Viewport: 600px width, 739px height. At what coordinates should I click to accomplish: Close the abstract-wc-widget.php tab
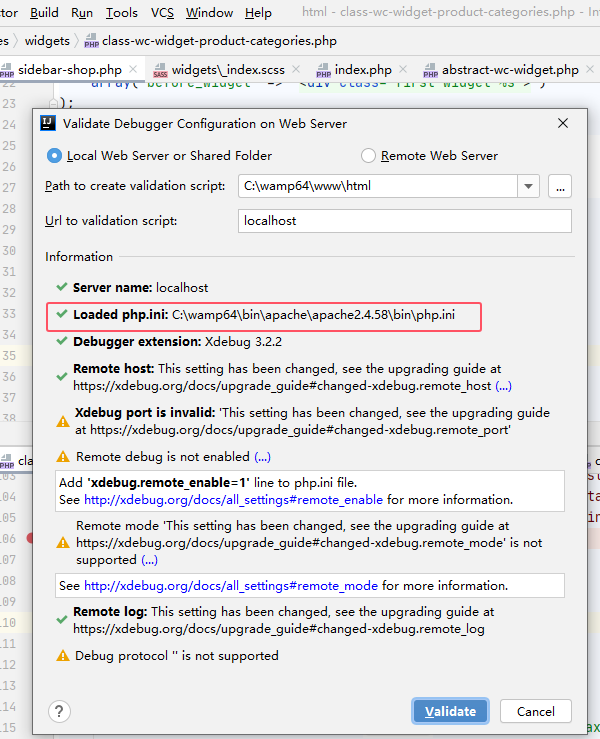point(590,69)
